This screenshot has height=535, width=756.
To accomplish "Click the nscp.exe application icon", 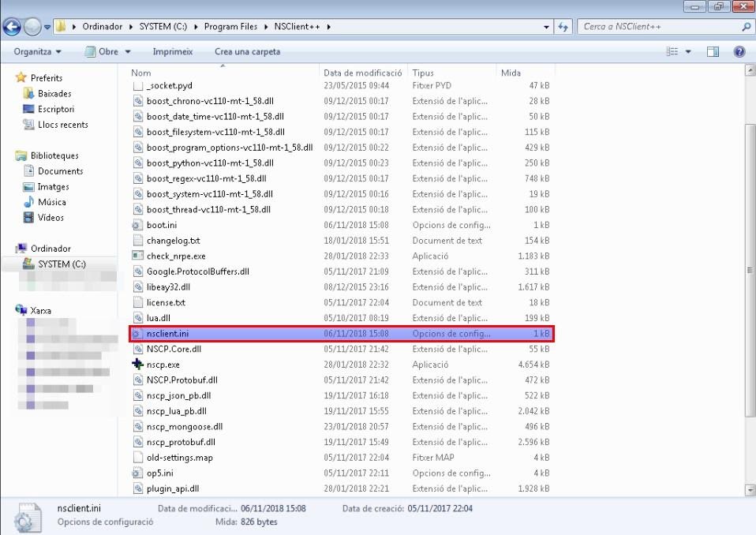I will 138,365.
